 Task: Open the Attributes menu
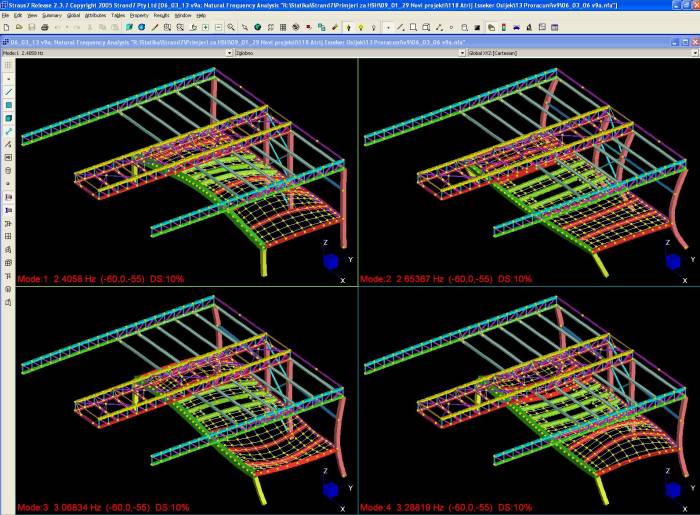tap(96, 16)
